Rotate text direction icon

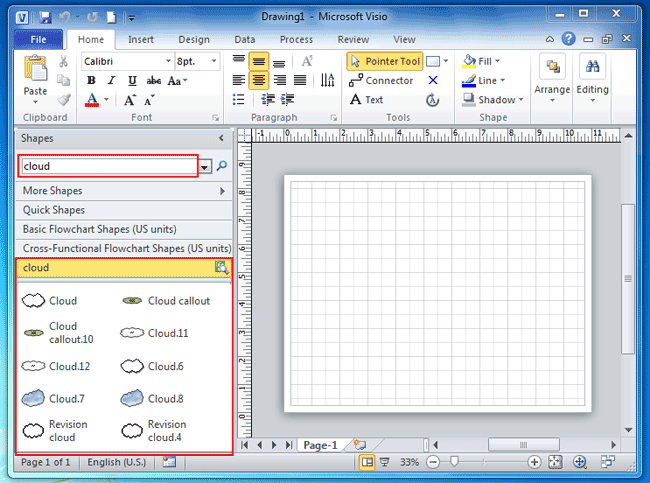(x=327, y=80)
